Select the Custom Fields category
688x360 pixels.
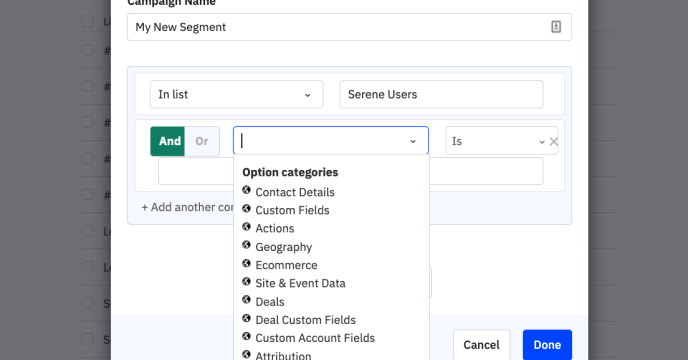point(292,210)
